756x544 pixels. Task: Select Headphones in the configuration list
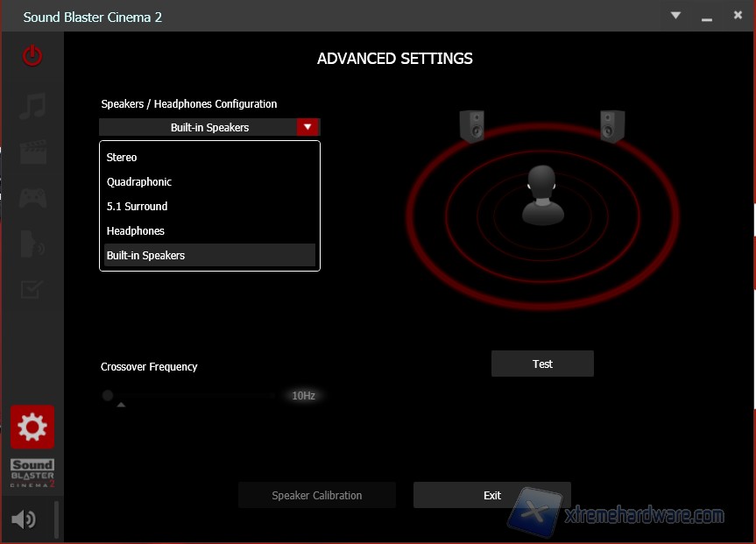coord(136,231)
